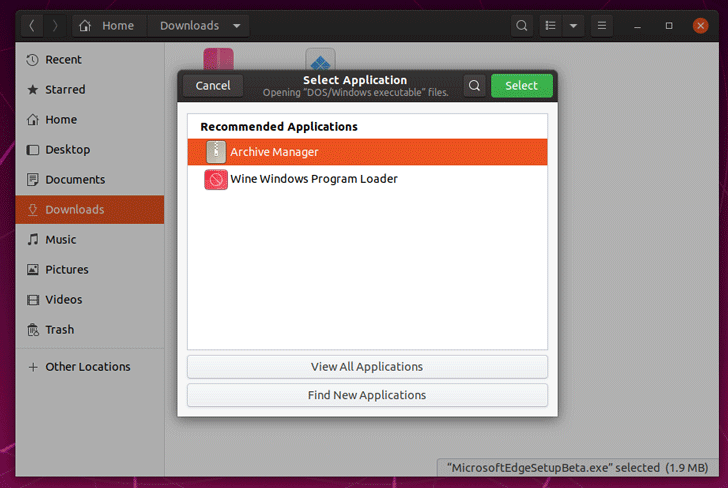Screen dimensions: 728x488
Task: Click the Starred star icon
Action: [x=32, y=90]
